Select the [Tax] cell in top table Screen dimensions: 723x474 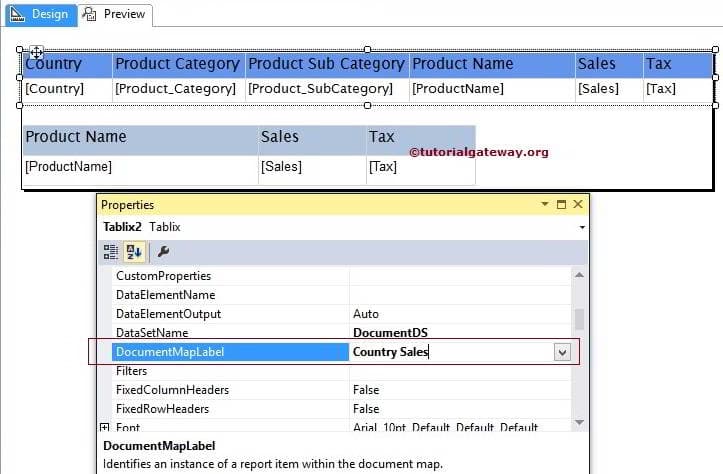pyautogui.click(x=678, y=89)
